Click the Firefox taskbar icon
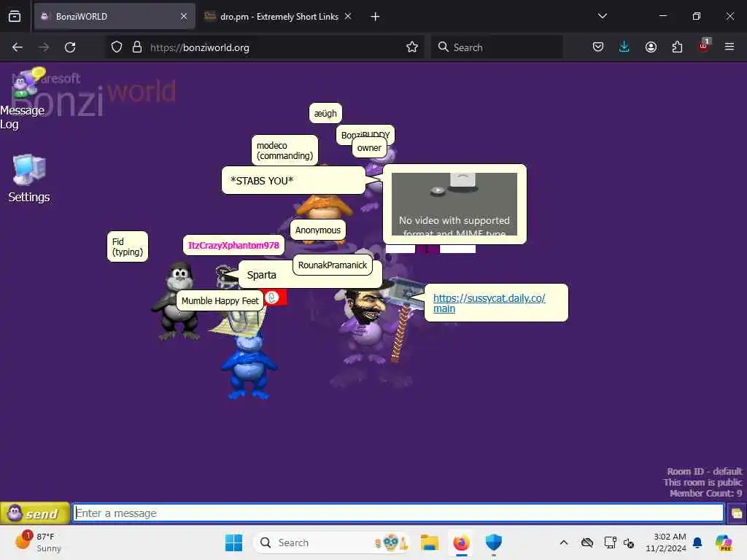The image size is (747, 560). [461, 542]
